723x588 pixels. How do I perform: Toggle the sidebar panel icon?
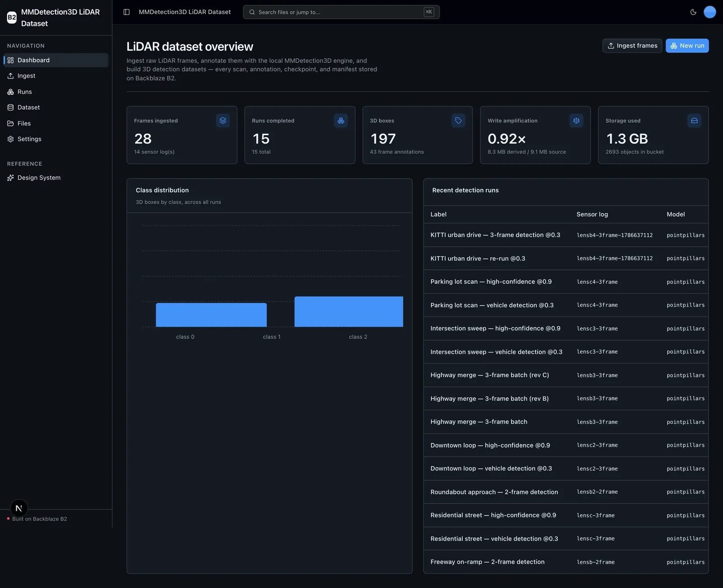(127, 12)
